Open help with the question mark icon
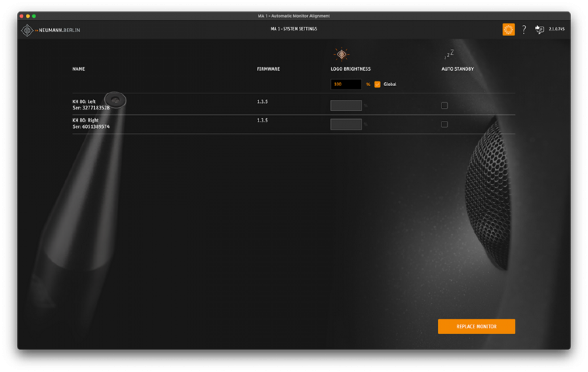The image size is (588, 372). [x=524, y=30]
